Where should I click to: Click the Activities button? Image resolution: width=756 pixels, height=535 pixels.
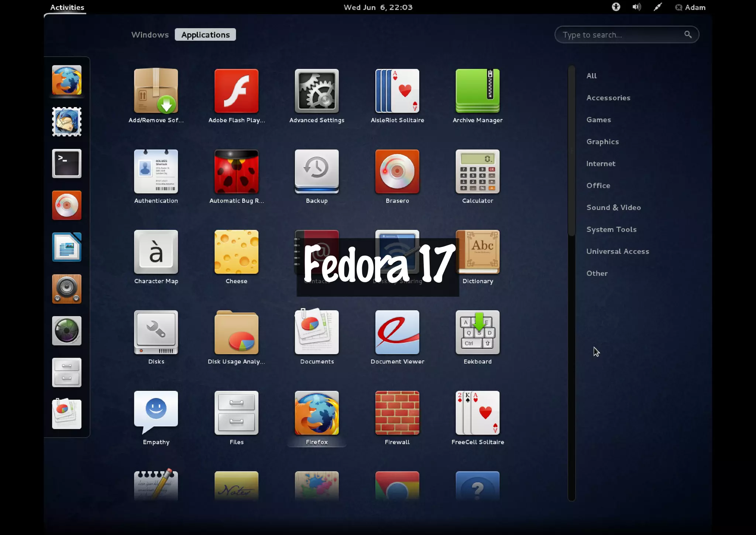[x=67, y=7]
